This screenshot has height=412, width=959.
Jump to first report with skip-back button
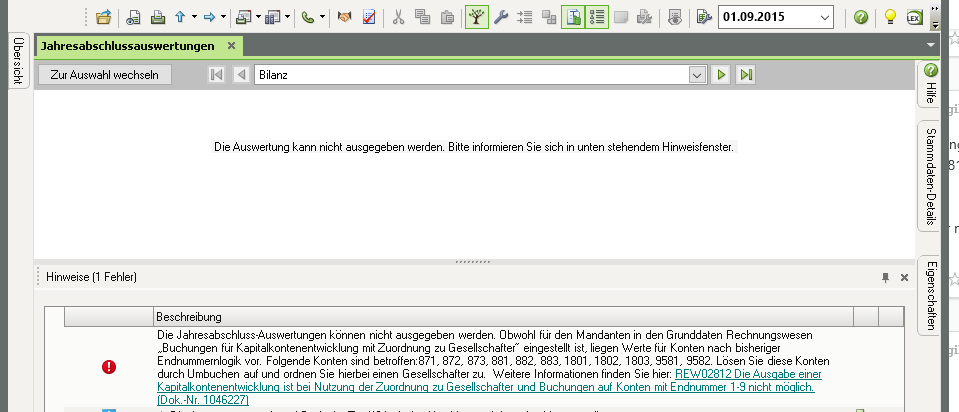[216, 75]
